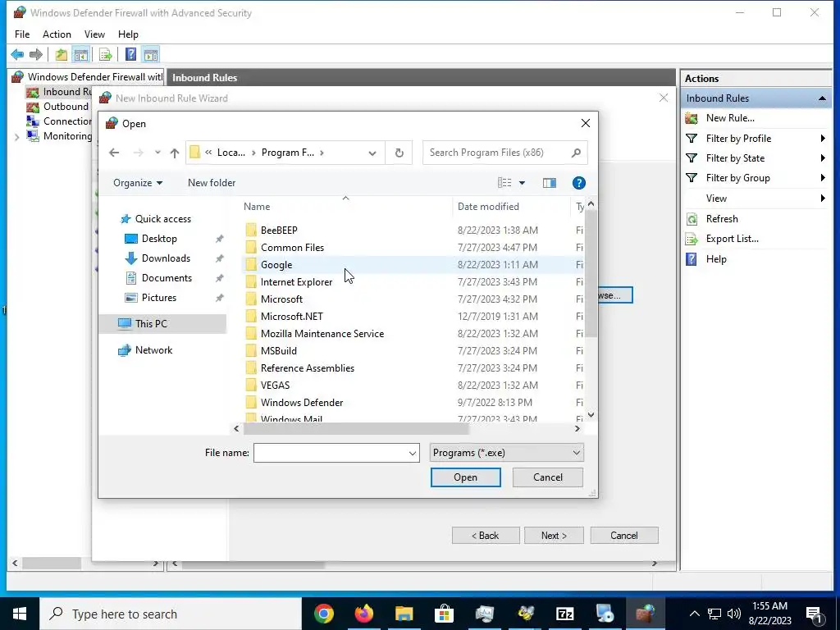Click the blue help toolbar icon in MMC
The width and height of the screenshot is (840, 630).
tap(130, 54)
